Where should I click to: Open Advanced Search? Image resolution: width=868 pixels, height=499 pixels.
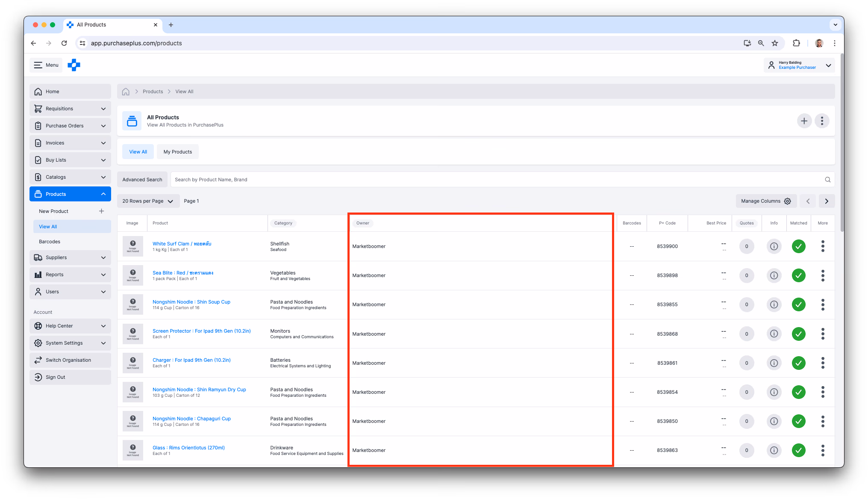pyautogui.click(x=142, y=180)
